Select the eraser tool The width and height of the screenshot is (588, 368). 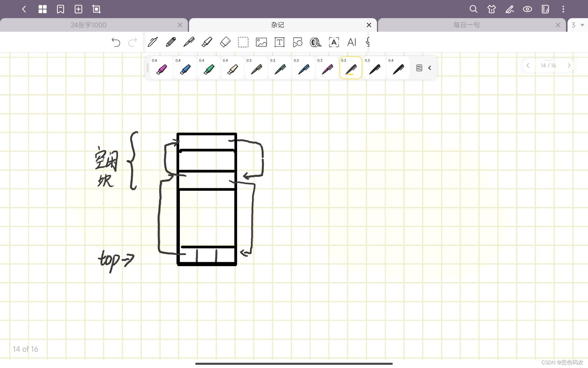coord(225,42)
